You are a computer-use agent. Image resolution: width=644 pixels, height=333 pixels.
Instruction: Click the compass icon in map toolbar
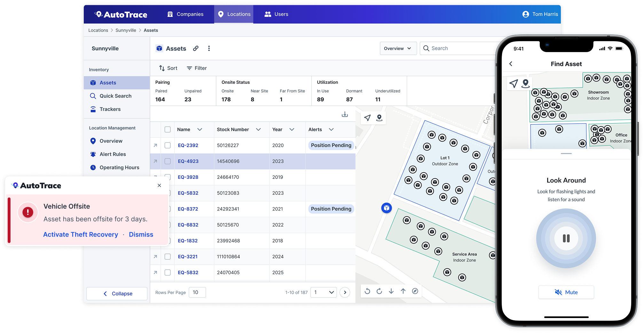point(415,291)
